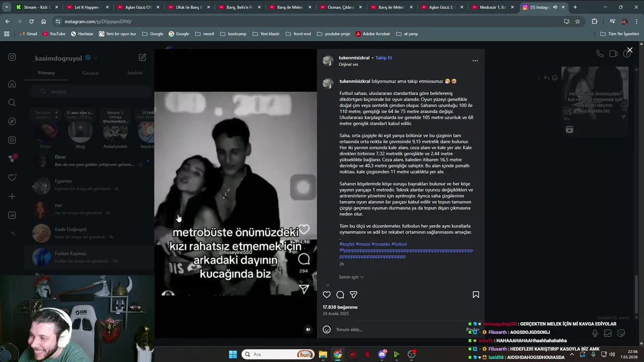The height and width of the screenshot is (362, 644).
Task: Open Notifications heart in sidebar
Action: 12,177
